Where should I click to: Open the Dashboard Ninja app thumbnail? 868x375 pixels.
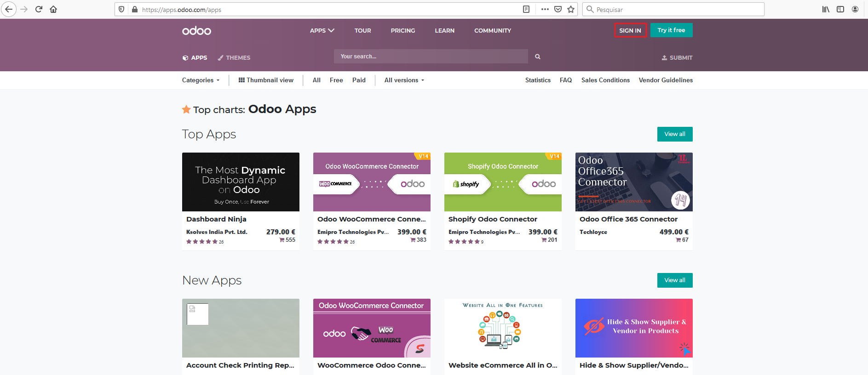tap(241, 182)
